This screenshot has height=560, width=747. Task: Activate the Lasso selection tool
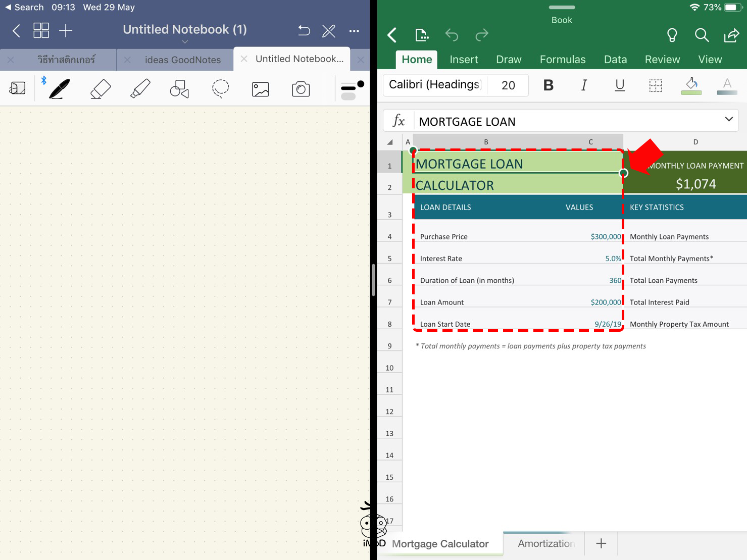point(220,89)
